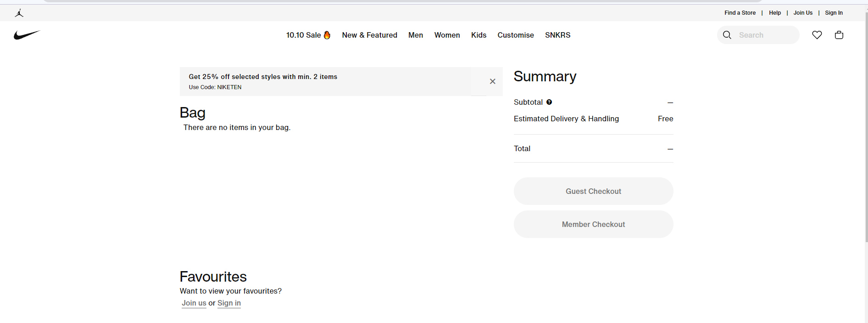Click the Join us link under Favourites

[x=194, y=303]
